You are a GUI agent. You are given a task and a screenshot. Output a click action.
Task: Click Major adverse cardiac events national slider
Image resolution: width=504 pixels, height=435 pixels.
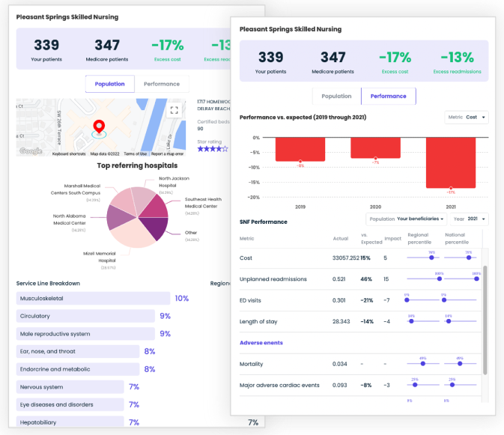(461, 385)
